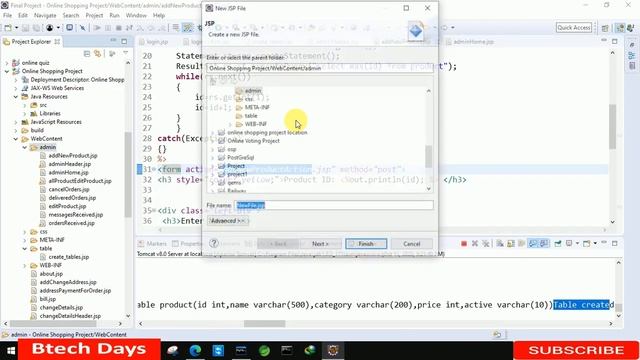Image resolution: width=640 pixels, height=360 pixels.
Task: Toggle Link with Editor in Project Explorer
Action: (98, 53)
